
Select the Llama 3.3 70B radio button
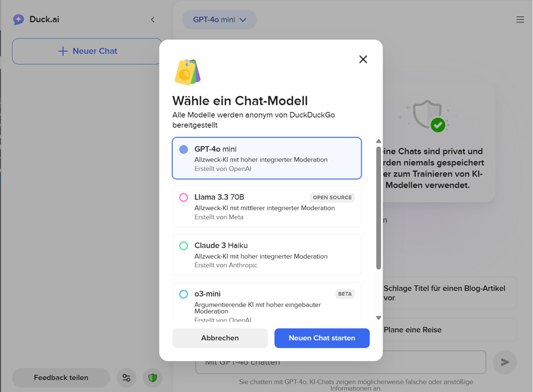tap(184, 198)
